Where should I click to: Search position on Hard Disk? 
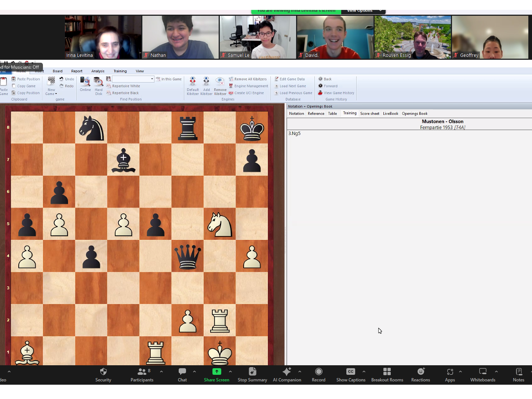coord(98,86)
